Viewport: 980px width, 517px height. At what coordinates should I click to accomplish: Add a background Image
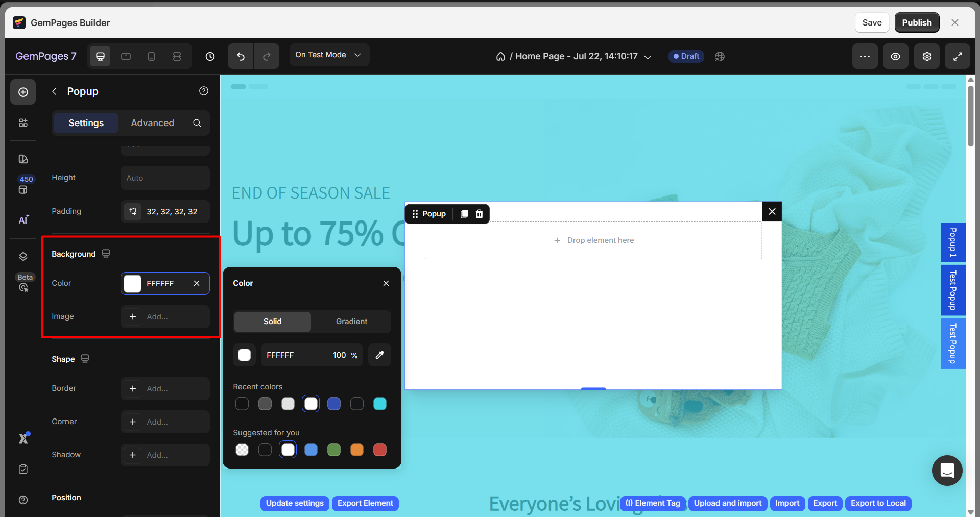pyautogui.click(x=165, y=317)
